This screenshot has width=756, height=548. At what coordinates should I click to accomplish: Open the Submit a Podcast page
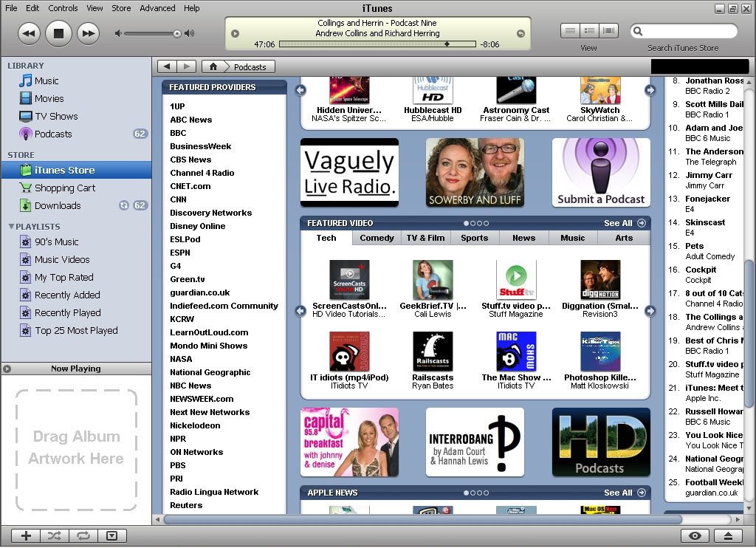(600, 172)
